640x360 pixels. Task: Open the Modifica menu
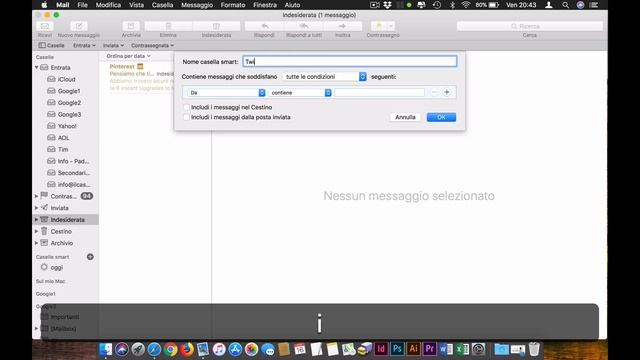tap(108, 5)
